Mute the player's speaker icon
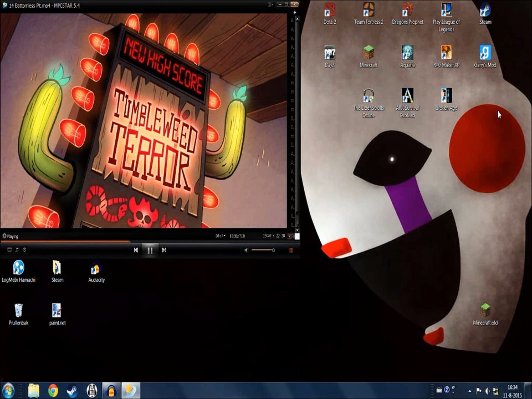The image size is (532, 399). pos(246,250)
